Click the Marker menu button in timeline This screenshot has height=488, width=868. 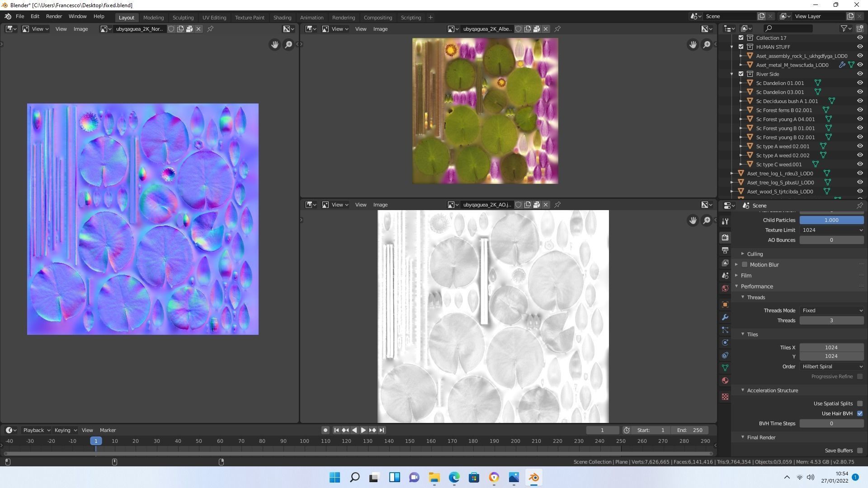108,430
